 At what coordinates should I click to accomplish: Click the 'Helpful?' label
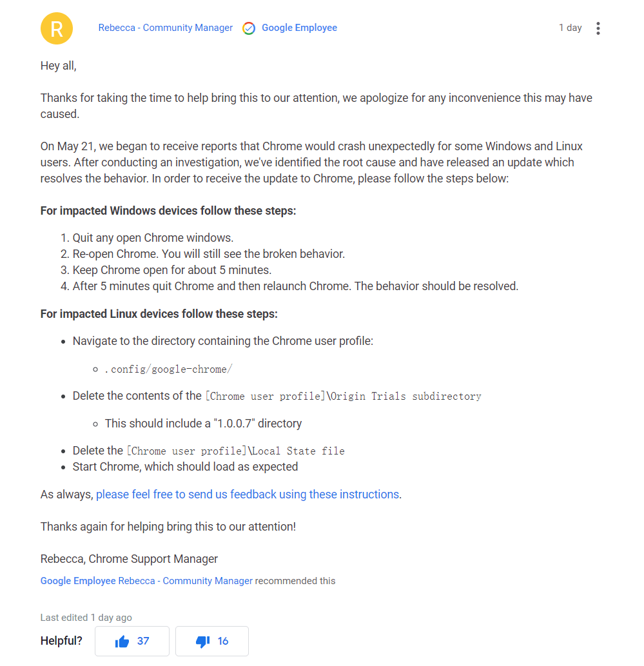tap(62, 641)
